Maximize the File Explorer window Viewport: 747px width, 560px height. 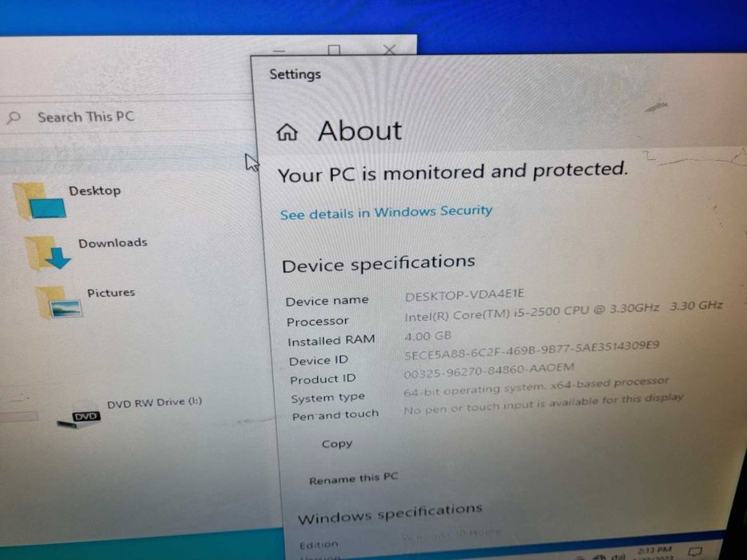(x=334, y=50)
